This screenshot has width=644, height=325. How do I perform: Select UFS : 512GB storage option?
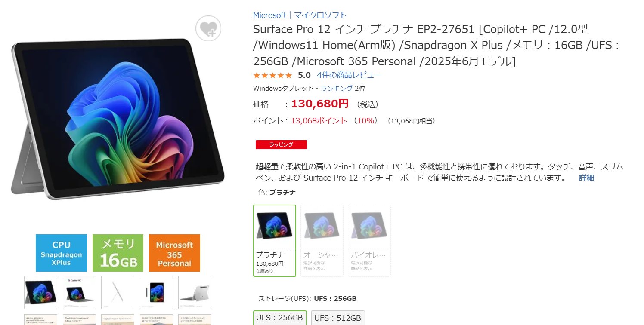pos(338,318)
